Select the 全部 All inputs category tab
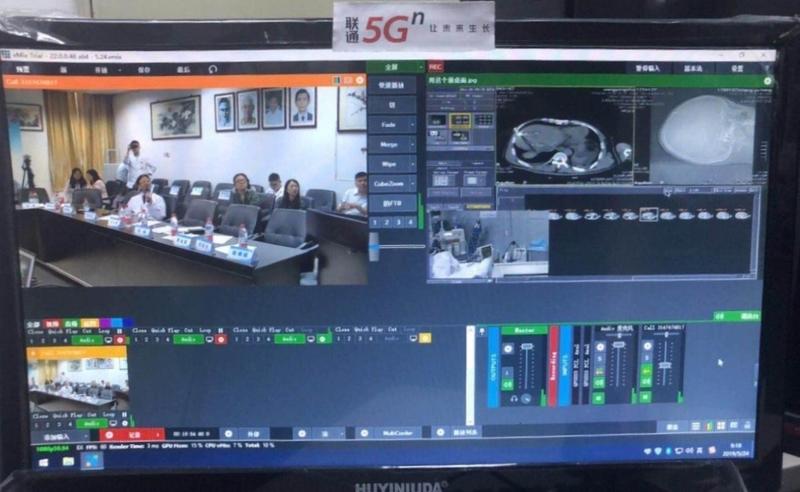The height and width of the screenshot is (492, 800). [33, 324]
